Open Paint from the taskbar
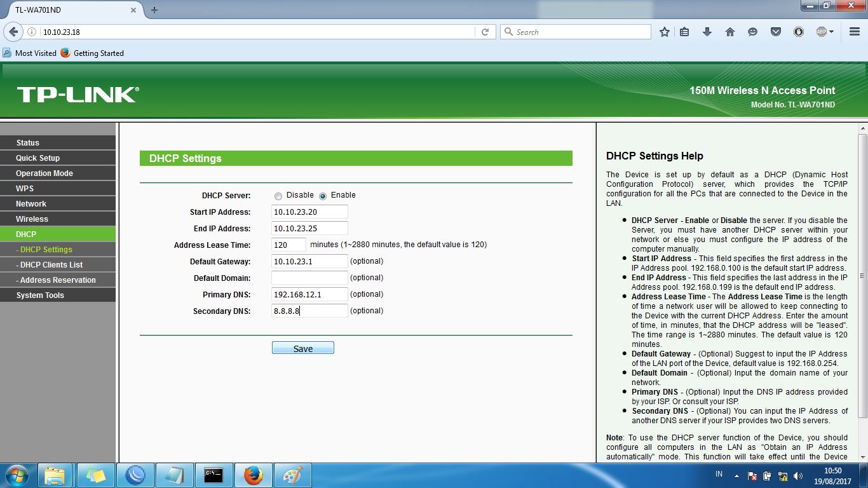The width and height of the screenshot is (868, 488). [292, 475]
